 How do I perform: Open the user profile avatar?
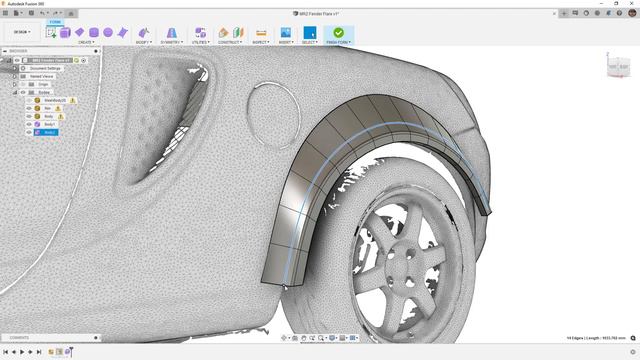tap(632, 13)
